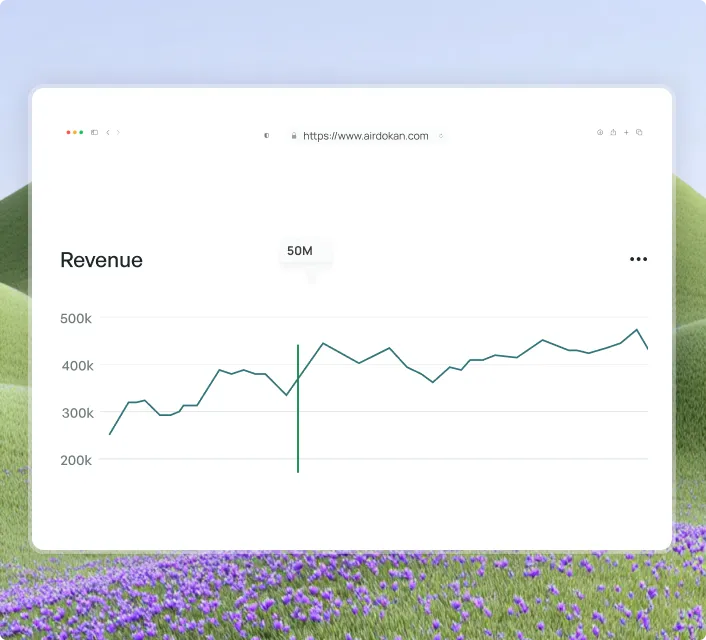Open a new tab with plus icon

pos(626,132)
